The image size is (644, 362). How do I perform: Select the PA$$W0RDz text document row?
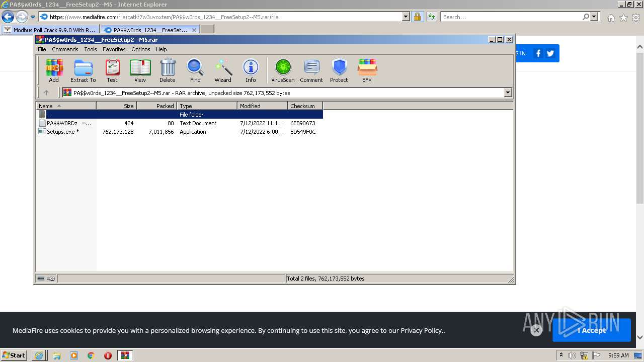[x=180, y=123]
